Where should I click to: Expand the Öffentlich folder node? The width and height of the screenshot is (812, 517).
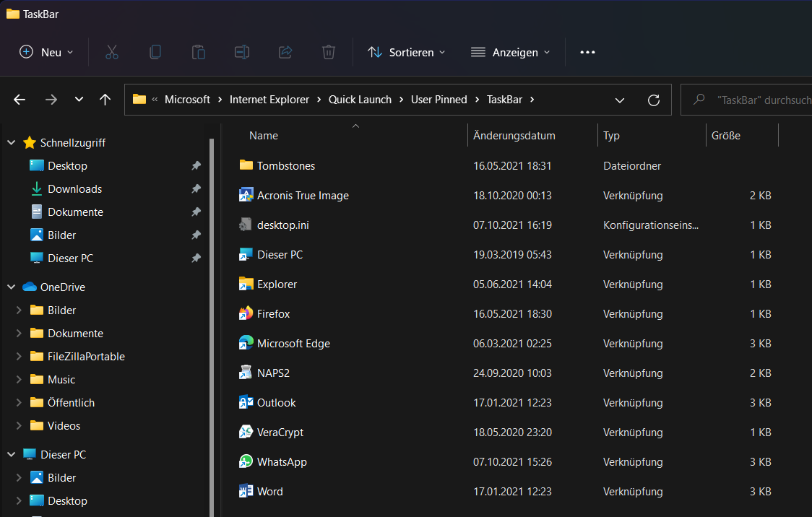point(20,403)
